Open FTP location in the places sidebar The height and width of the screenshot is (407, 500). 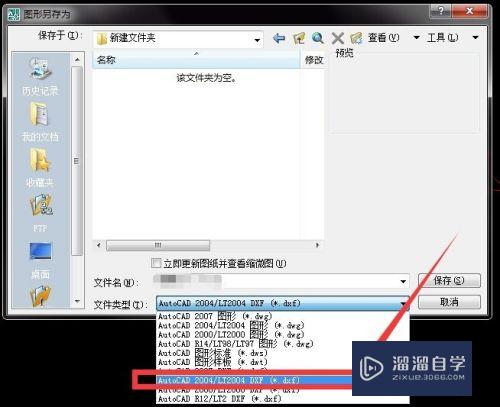(x=40, y=214)
